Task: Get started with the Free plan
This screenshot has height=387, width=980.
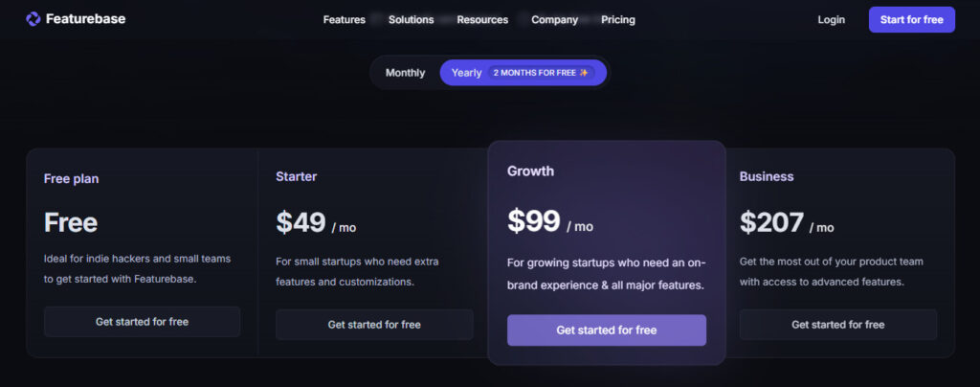Action: [142, 322]
